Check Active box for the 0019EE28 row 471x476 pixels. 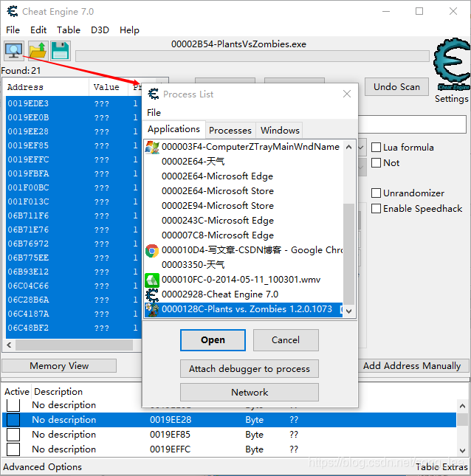tap(13, 420)
